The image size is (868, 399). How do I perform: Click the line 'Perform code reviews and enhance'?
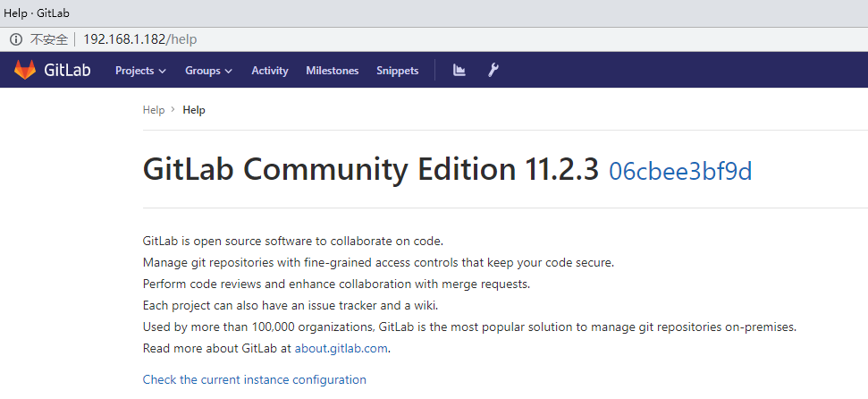(337, 284)
